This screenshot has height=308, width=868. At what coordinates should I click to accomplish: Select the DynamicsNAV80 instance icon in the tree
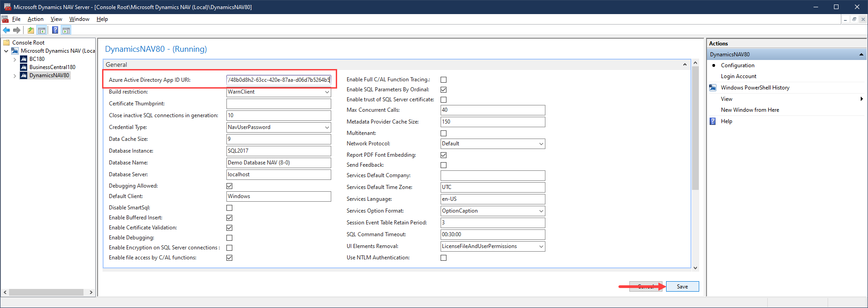click(x=24, y=75)
